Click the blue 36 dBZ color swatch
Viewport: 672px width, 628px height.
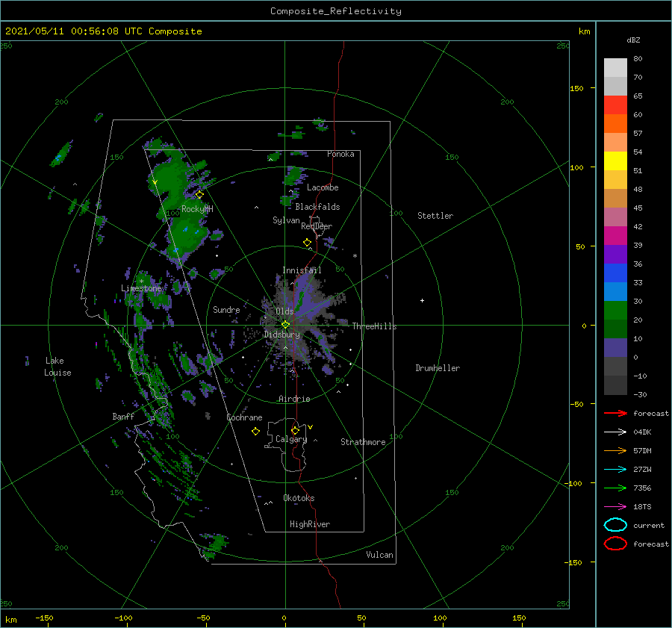(615, 273)
